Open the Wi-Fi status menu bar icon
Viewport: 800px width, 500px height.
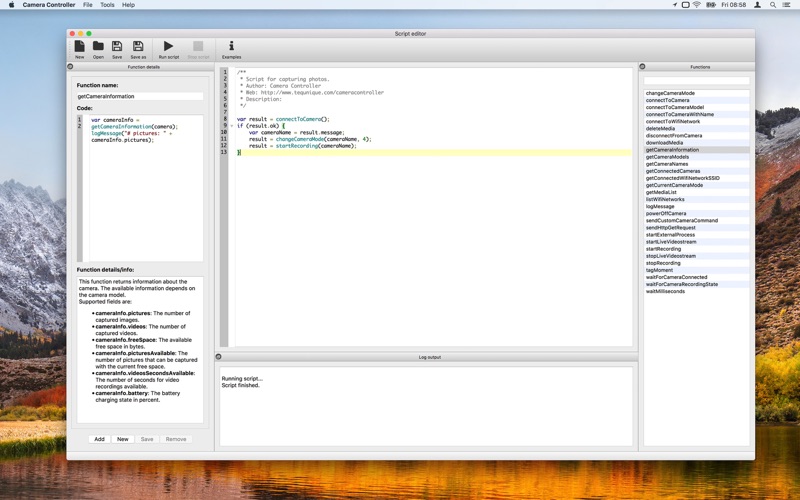(x=697, y=5)
